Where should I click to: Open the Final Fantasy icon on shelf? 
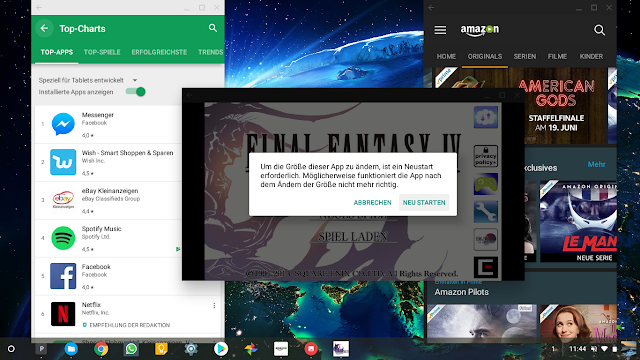tap(341, 349)
